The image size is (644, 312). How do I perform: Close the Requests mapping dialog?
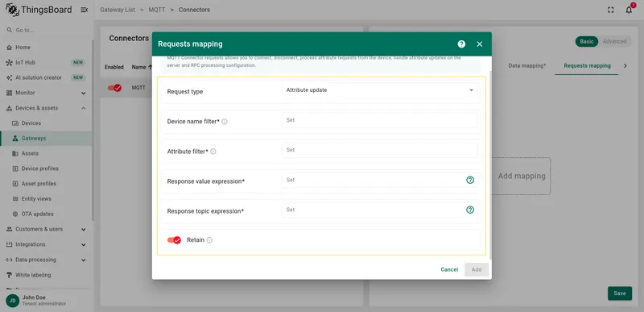click(479, 44)
